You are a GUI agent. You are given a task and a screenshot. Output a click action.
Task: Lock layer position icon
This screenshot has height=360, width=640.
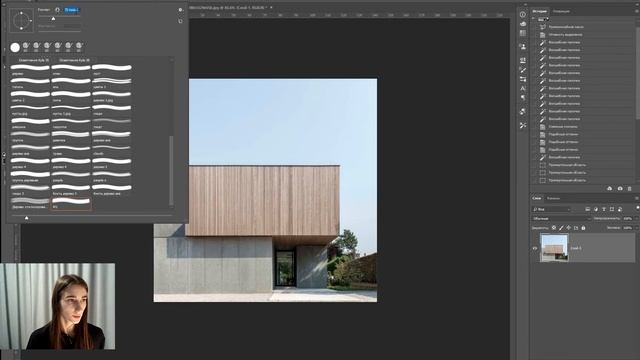click(x=569, y=228)
